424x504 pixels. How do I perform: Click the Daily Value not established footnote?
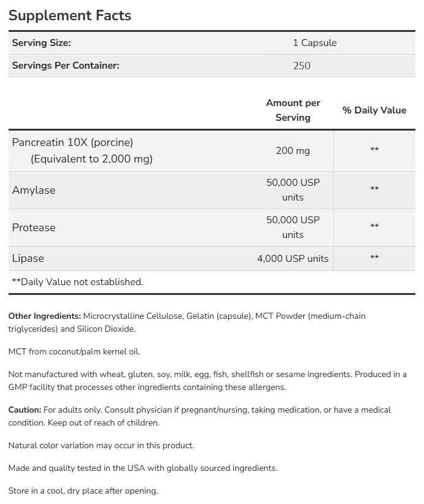pyautogui.click(x=77, y=282)
